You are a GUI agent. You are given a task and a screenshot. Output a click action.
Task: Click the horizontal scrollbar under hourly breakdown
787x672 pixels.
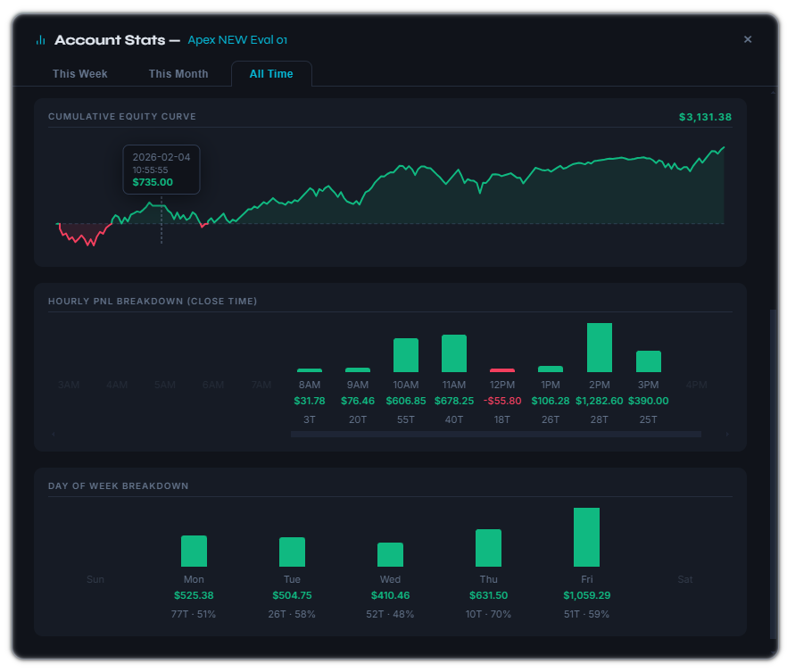pyautogui.click(x=496, y=434)
